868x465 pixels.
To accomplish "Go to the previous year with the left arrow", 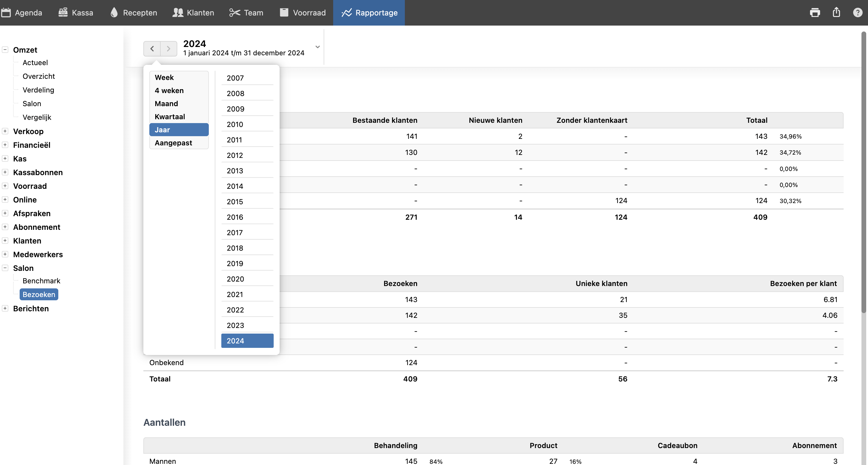I will pos(152,49).
